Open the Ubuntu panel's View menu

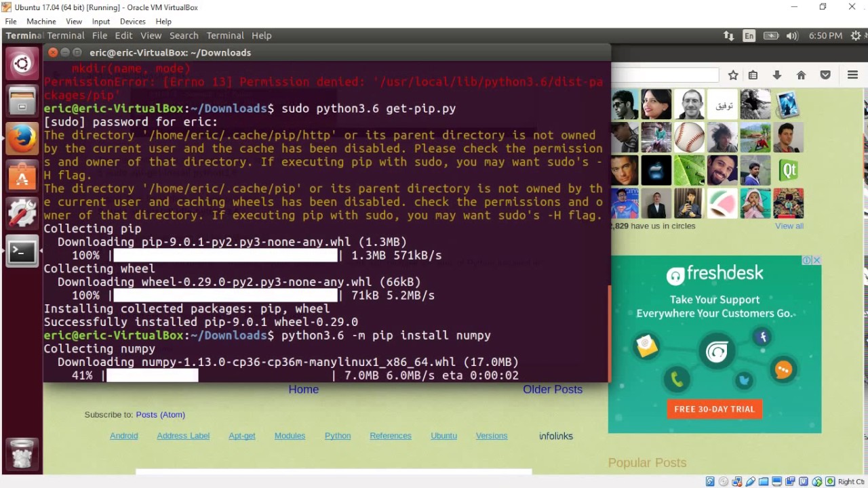tap(151, 36)
